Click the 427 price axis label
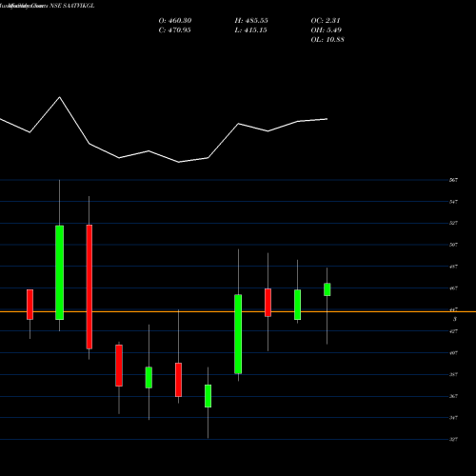The image size is (476, 476). [x=453, y=331]
